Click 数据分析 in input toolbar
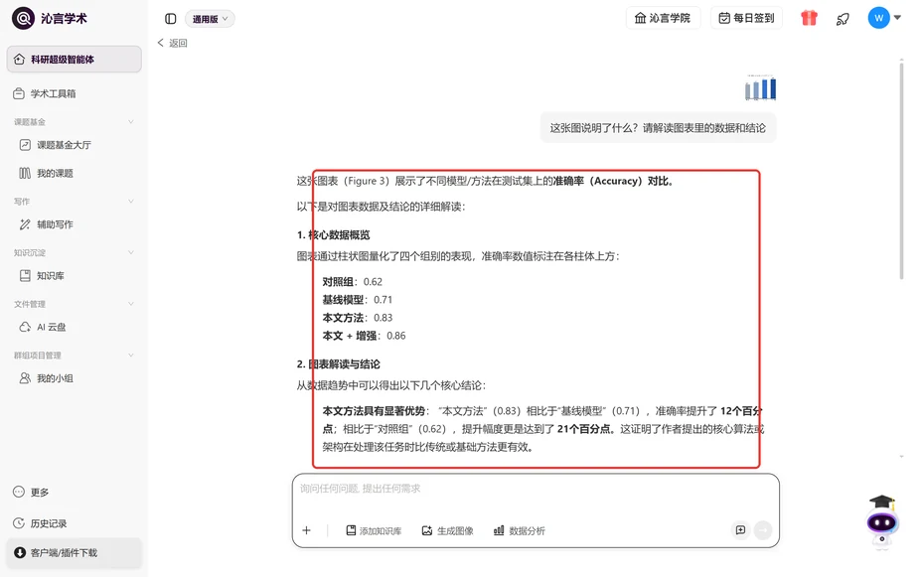924x577 pixels. coord(520,530)
